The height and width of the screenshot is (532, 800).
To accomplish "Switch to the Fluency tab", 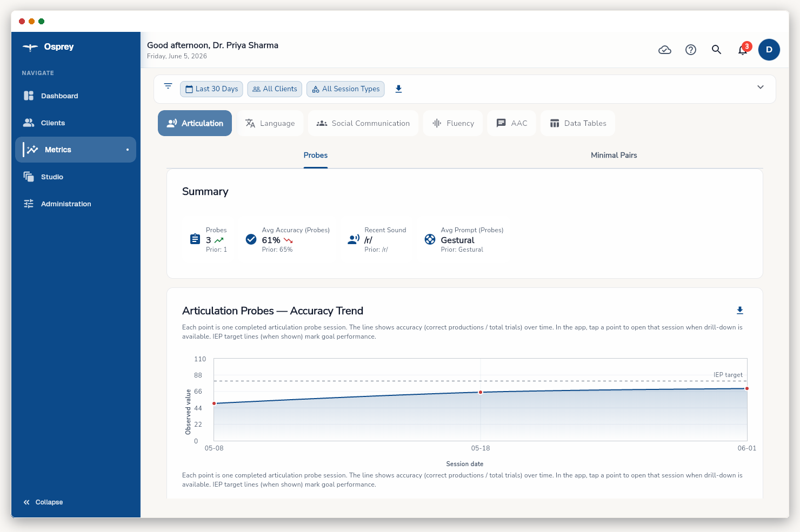I will point(453,123).
